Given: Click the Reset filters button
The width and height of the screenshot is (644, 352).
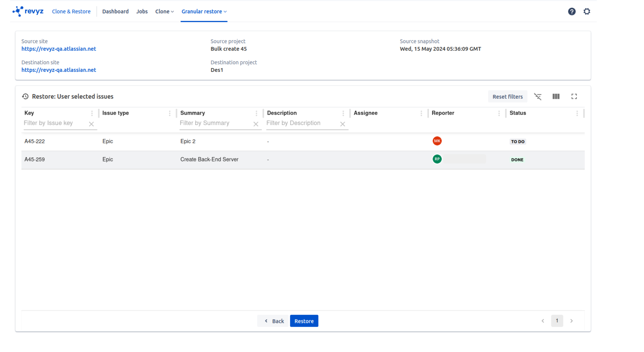Looking at the screenshot, I should tap(507, 97).
